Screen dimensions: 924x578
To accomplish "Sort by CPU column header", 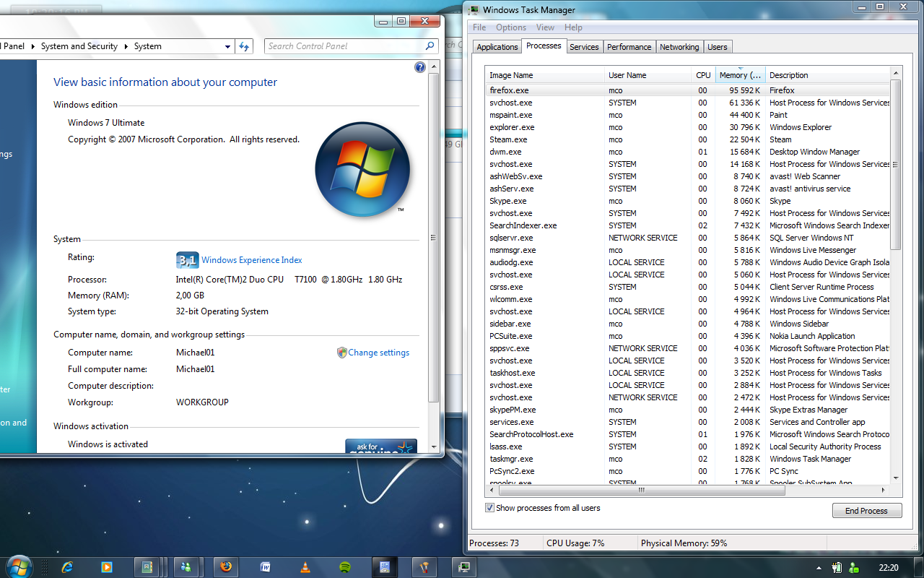I will click(703, 75).
